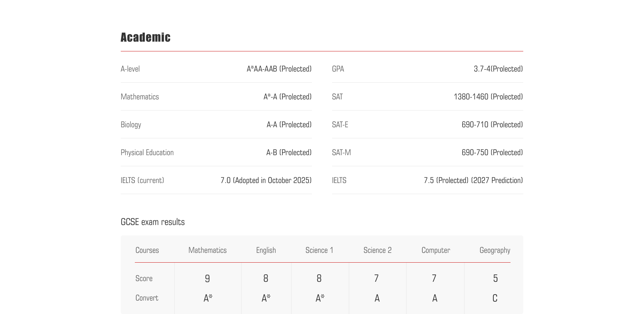
Task: Click the SAT-M 690-750 projected score
Action: [x=492, y=153]
